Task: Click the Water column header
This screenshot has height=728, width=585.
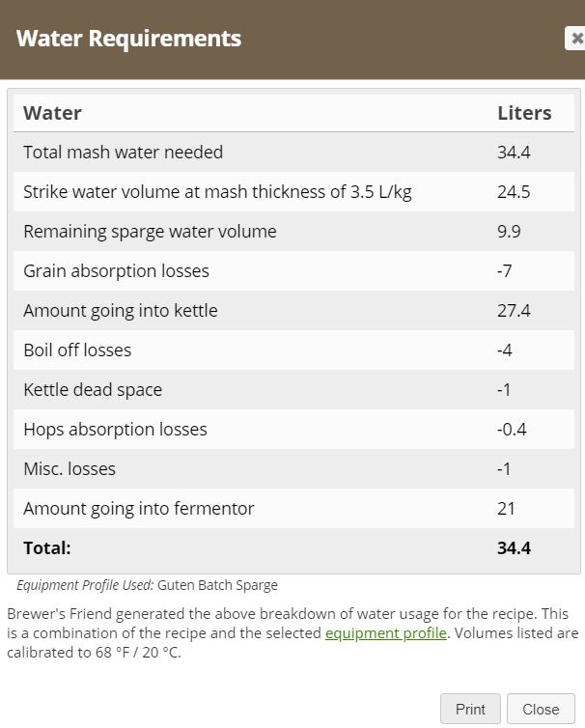Action: (52, 113)
